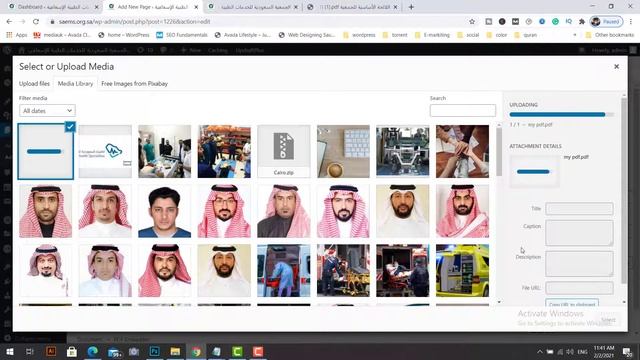Screen dimensions: 640x360
Task: Open the Web Designing bookmark
Action: click(307, 35)
